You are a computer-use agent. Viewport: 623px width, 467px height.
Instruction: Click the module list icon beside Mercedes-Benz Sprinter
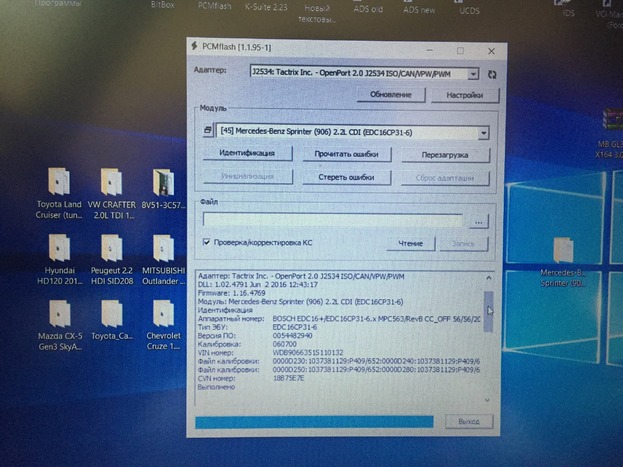pyautogui.click(x=208, y=131)
